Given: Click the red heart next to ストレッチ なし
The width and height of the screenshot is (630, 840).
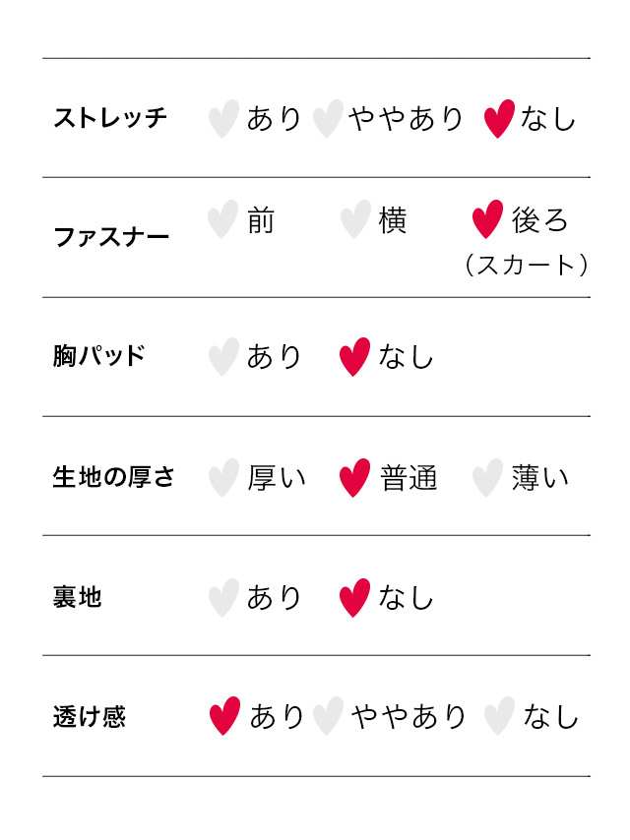Looking at the screenshot, I should tap(499, 119).
